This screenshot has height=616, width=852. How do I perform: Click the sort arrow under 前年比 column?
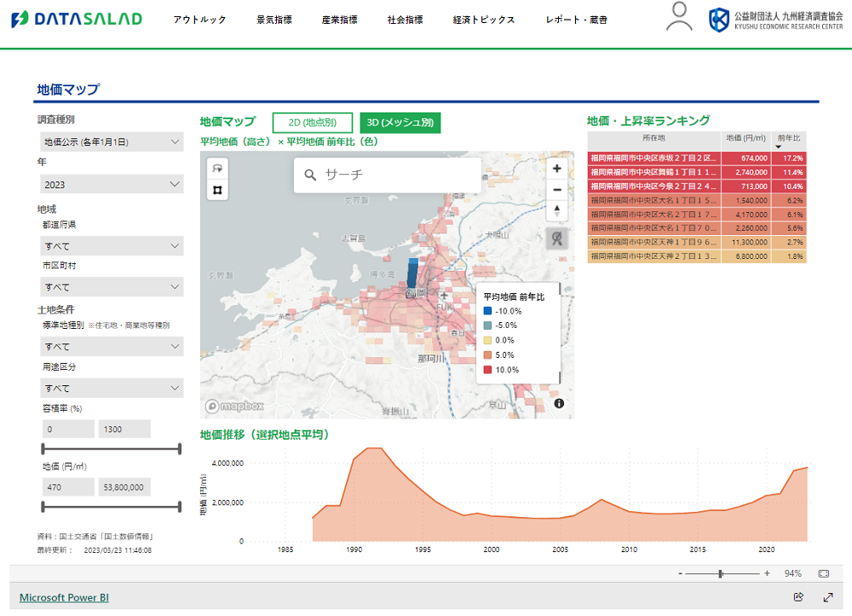pos(778,147)
